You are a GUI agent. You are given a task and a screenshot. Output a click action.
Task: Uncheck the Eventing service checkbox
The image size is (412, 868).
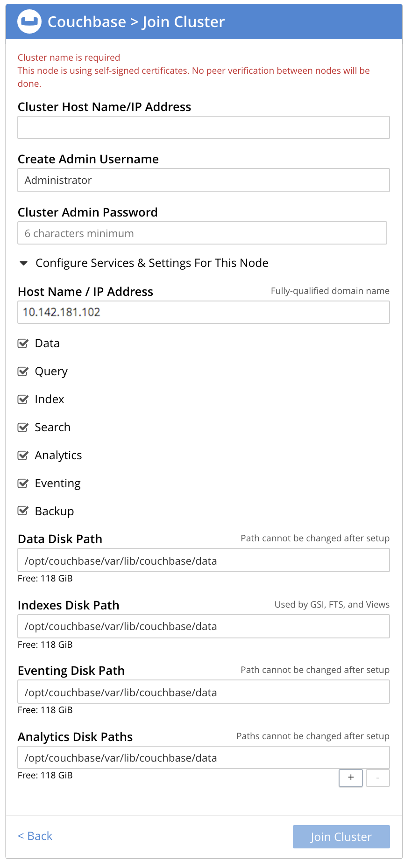coord(23,483)
